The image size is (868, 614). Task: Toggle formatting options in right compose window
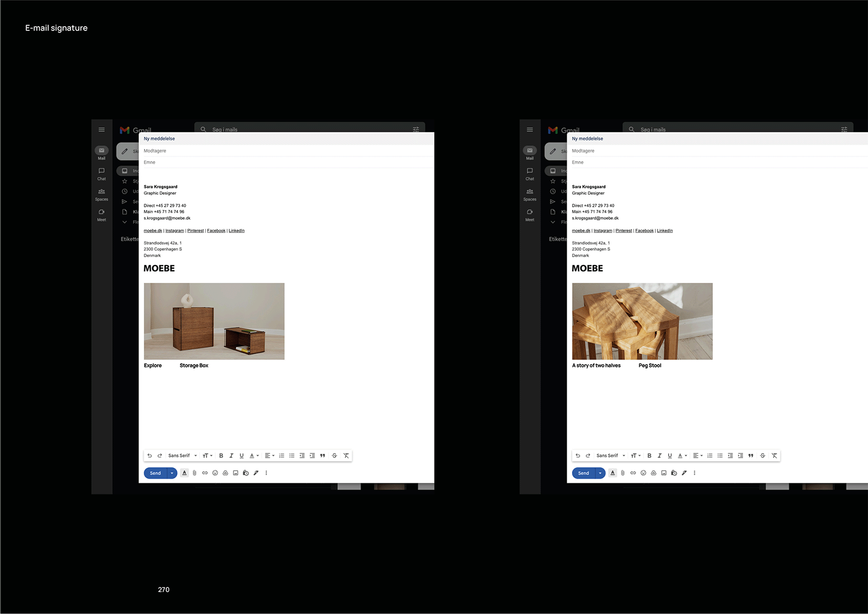(612, 473)
